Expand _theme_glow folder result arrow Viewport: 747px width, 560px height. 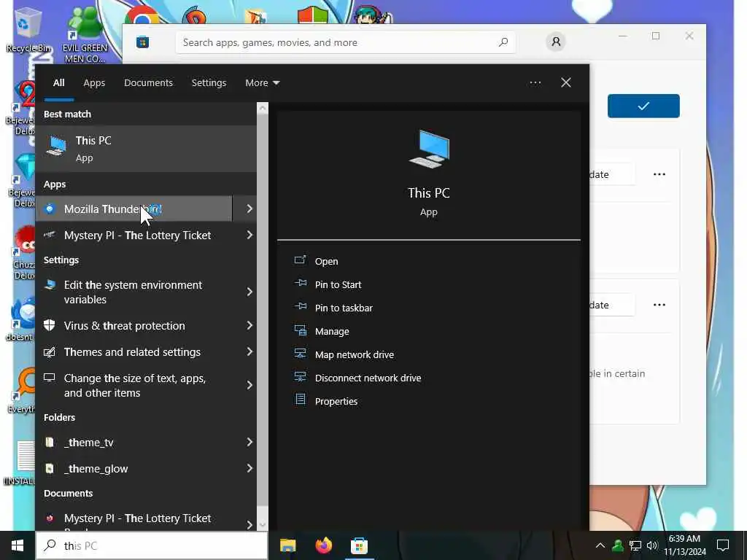point(249,468)
